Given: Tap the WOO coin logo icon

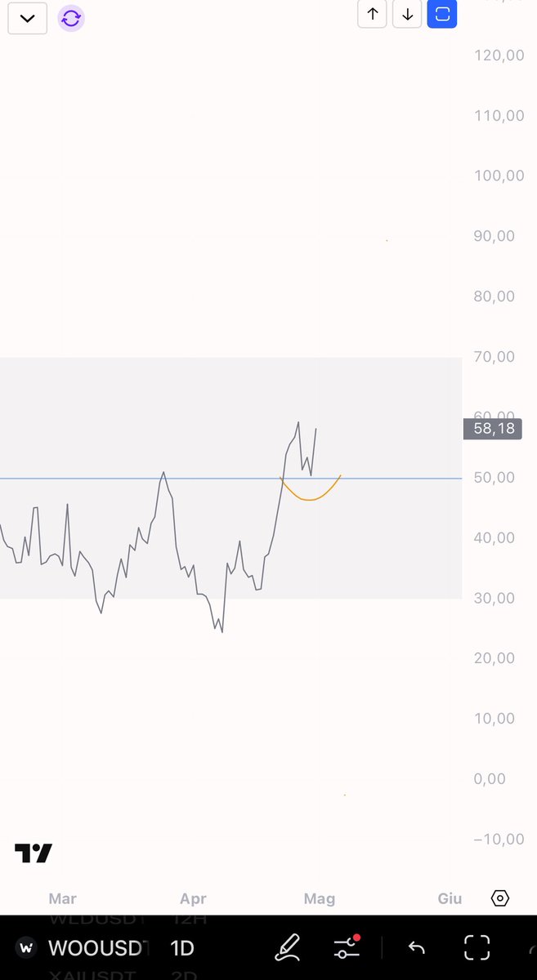Looking at the screenshot, I should pyautogui.click(x=27, y=948).
